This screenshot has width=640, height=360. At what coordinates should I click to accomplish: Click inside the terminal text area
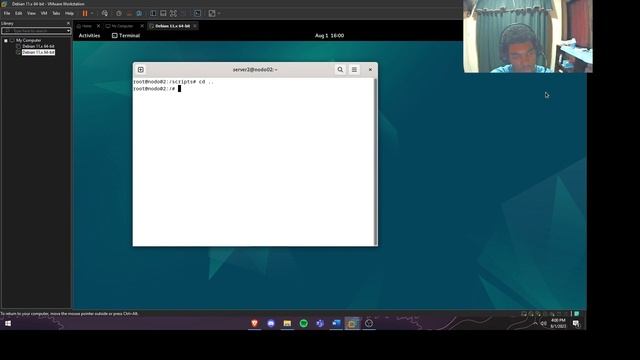click(253, 162)
